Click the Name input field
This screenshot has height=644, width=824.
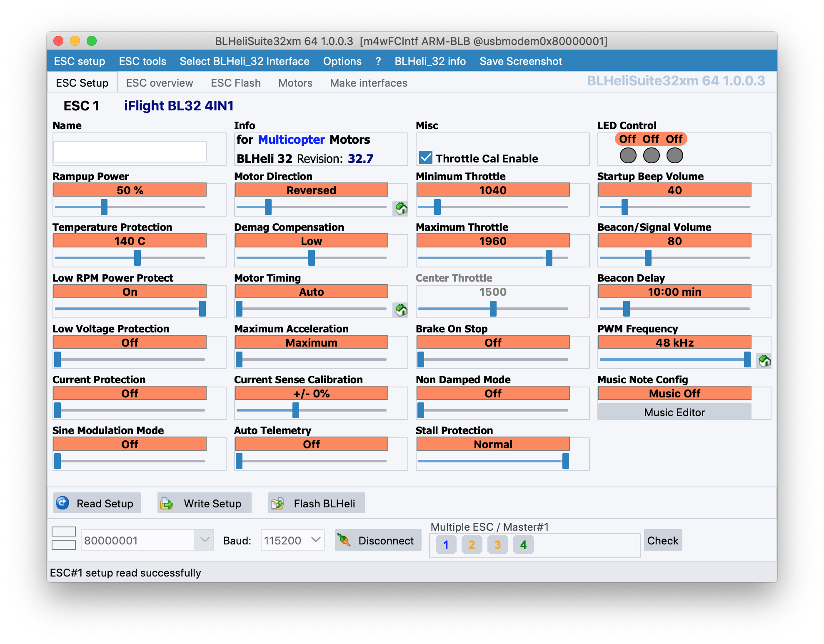point(130,152)
